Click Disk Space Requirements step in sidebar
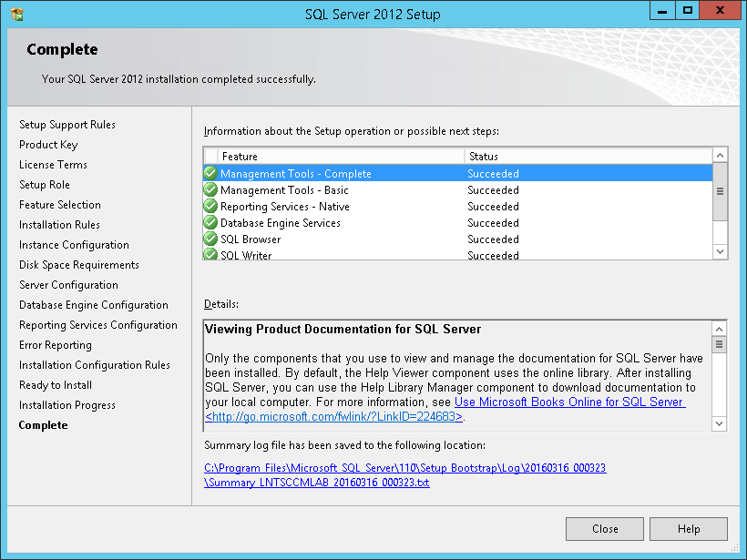 79,265
